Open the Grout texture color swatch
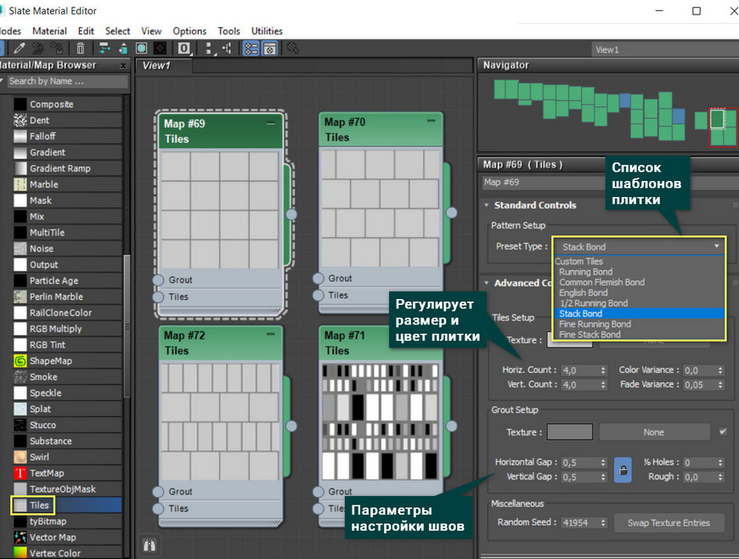739x559 pixels. (570, 432)
